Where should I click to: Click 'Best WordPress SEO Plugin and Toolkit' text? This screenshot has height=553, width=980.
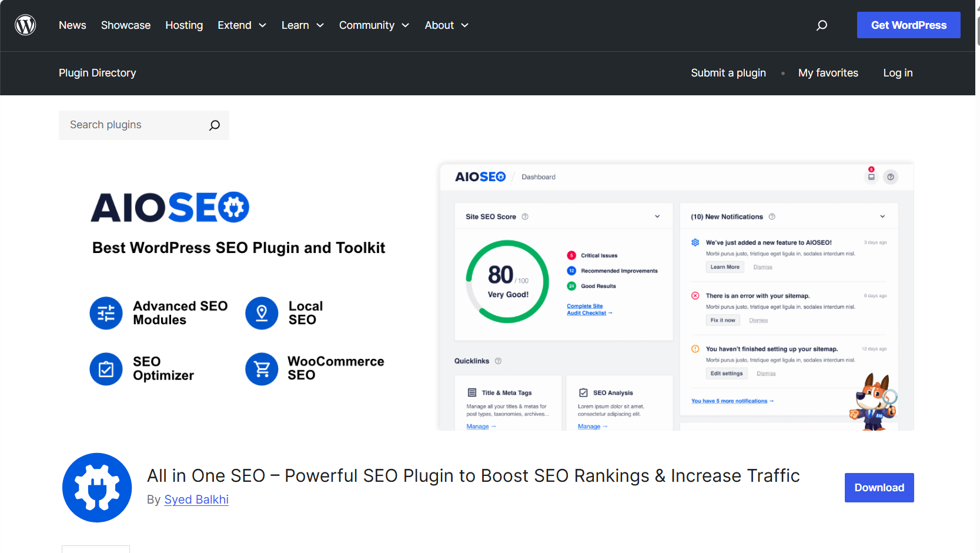[x=239, y=248]
